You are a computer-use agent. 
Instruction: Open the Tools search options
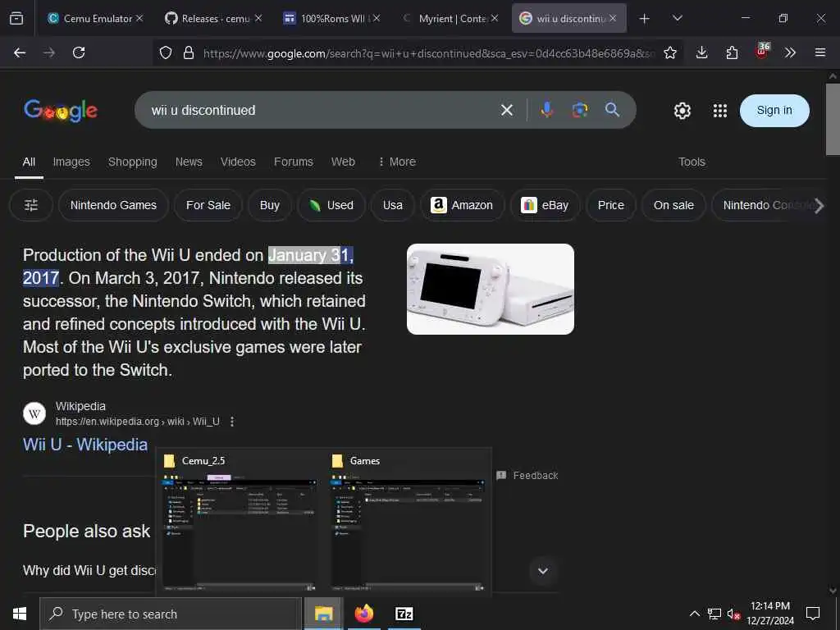click(692, 162)
